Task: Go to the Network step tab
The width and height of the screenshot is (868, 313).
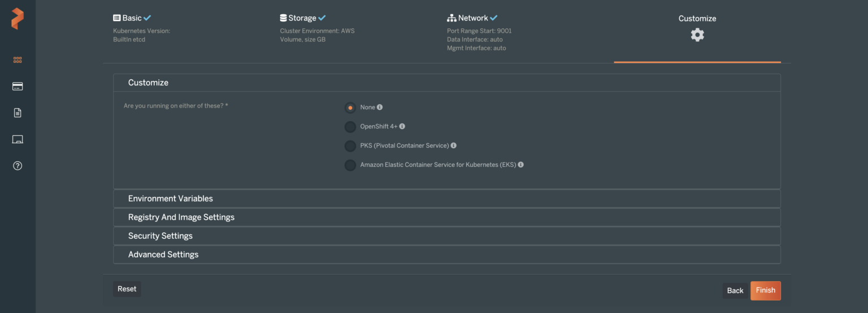Action: [472, 18]
